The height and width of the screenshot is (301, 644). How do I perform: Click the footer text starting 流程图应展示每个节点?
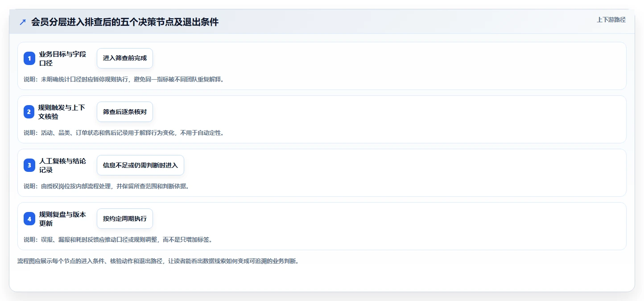pyautogui.click(x=158, y=261)
